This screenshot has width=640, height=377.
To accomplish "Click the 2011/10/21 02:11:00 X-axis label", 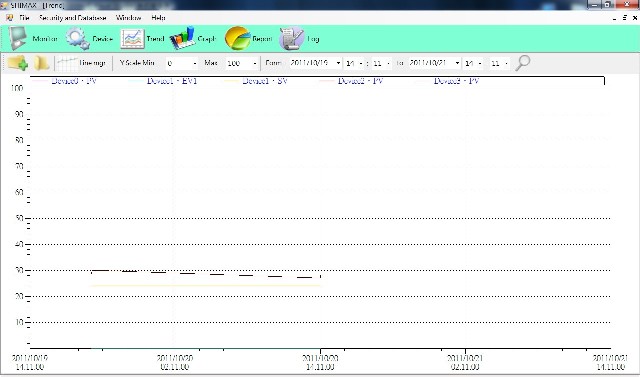I will (x=465, y=362).
